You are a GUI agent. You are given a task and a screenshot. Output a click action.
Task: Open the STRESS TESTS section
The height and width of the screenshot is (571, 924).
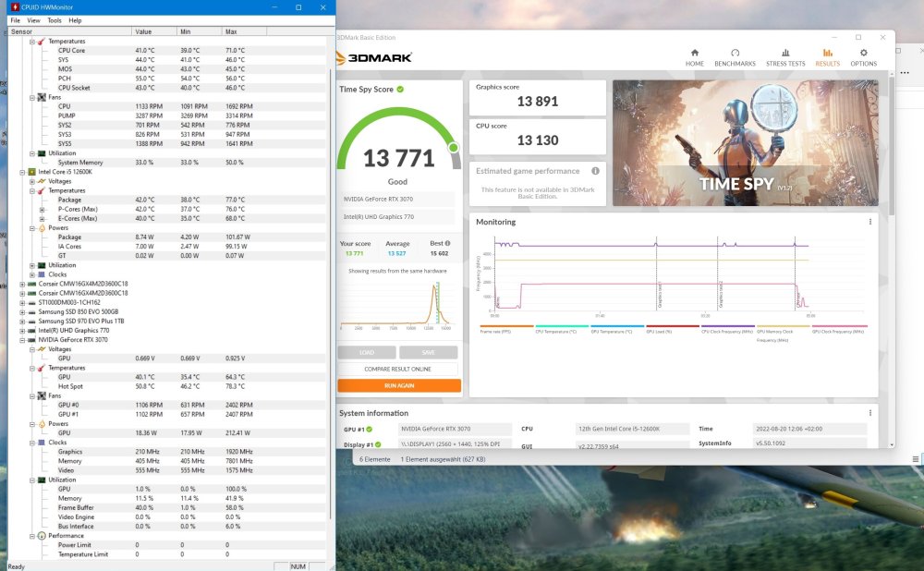pyautogui.click(x=785, y=57)
